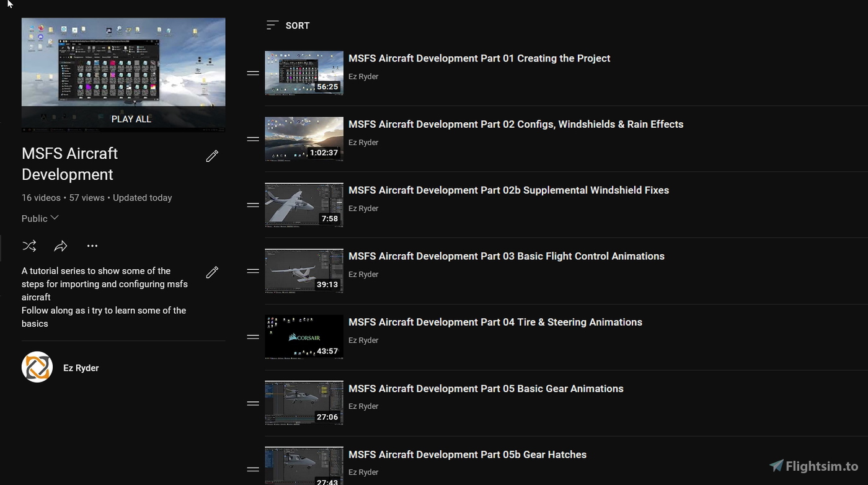Click the Ez Ryder channel avatar
The image size is (868, 485).
37,367
